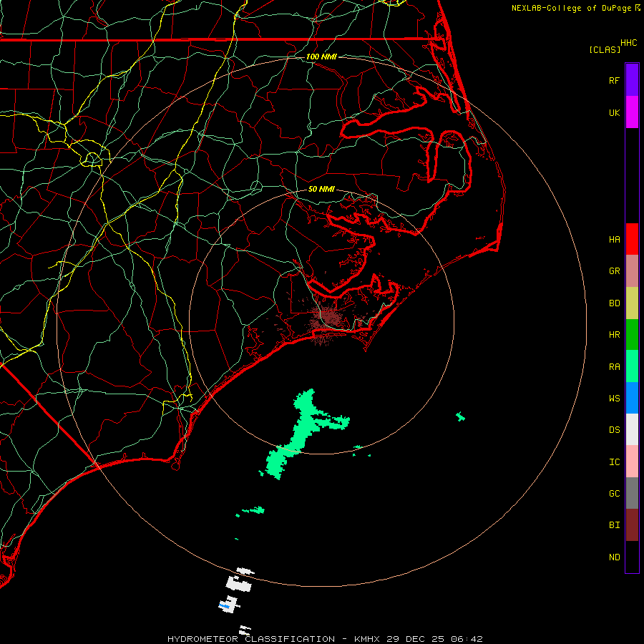The image size is (644, 644).
Task: Click the BI legend label
Action: [614, 525]
